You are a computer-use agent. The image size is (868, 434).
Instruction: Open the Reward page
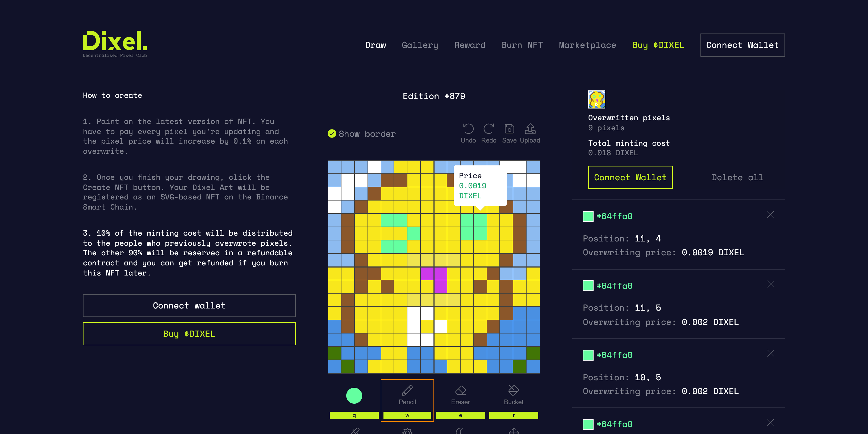pyautogui.click(x=470, y=45)
